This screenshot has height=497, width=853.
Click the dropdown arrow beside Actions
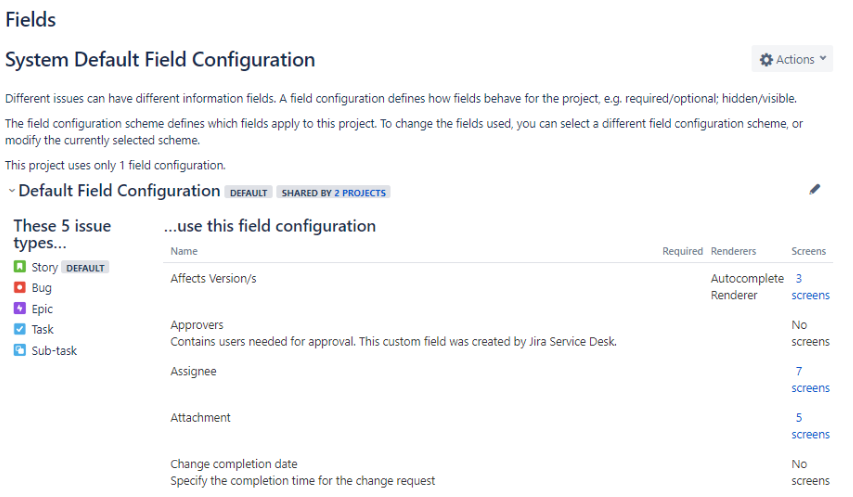tap(823, 58)
